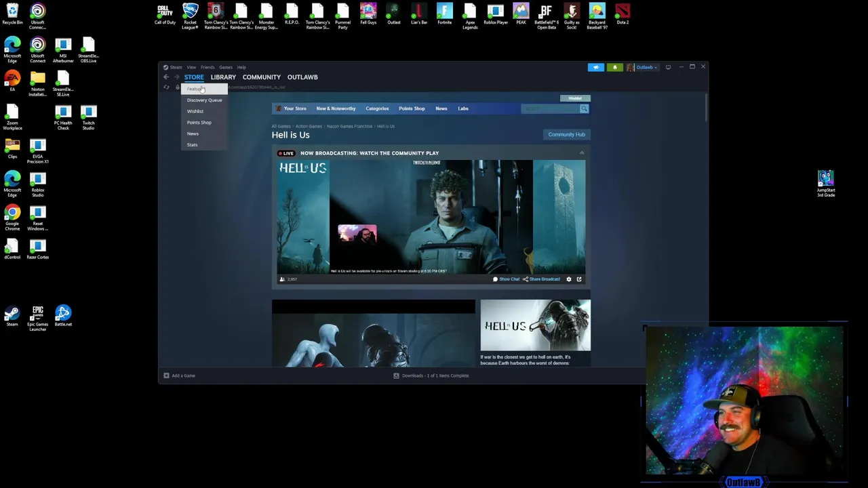868x488 pixels.
Task: Select Discovery Queue from Store dropdown
Action: 204,100
